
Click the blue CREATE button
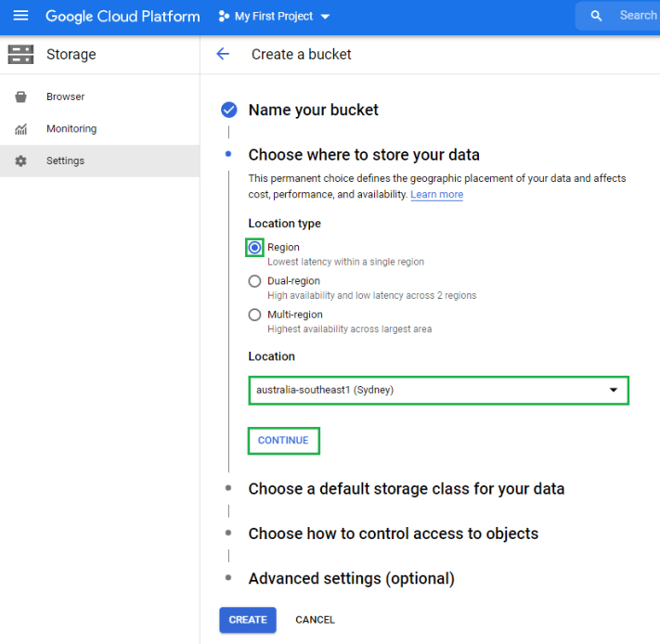[248, 620]
